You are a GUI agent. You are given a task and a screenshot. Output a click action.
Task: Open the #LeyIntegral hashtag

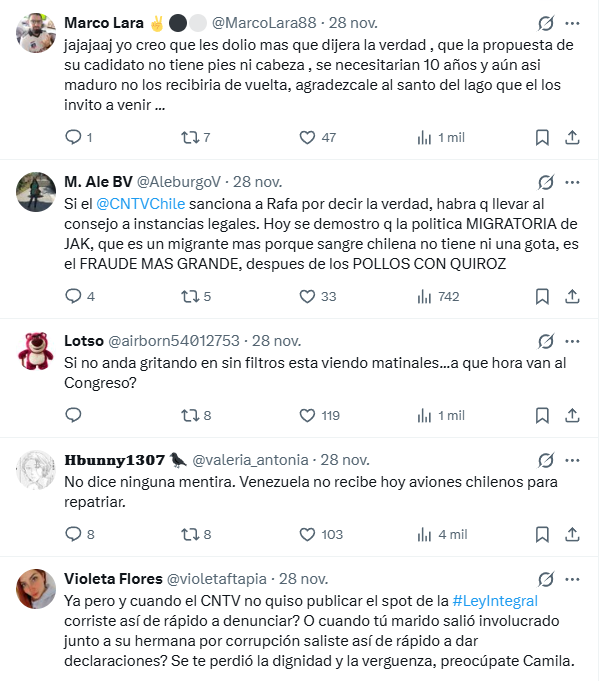pyautogui.click(x=495, y=601)
